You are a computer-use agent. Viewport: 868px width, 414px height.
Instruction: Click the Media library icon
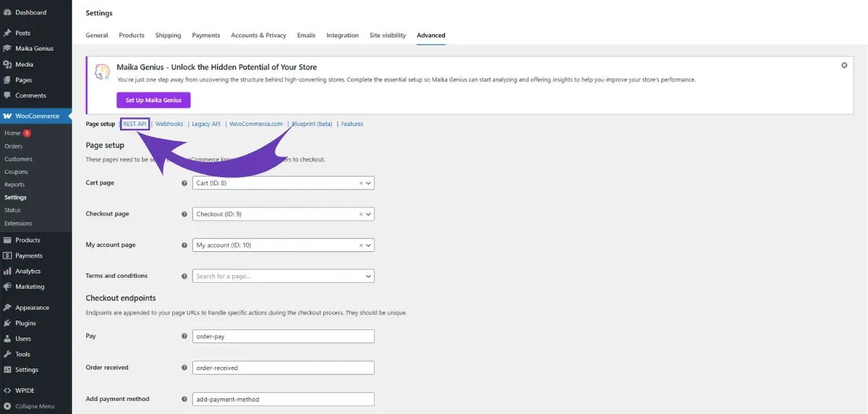point(7,64)
